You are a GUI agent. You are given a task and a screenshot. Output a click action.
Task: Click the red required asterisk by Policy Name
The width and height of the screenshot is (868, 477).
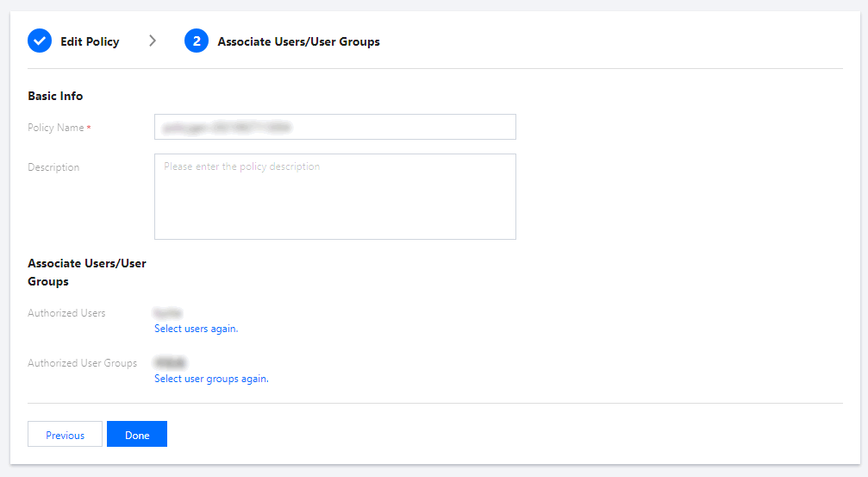click(89, 128)
